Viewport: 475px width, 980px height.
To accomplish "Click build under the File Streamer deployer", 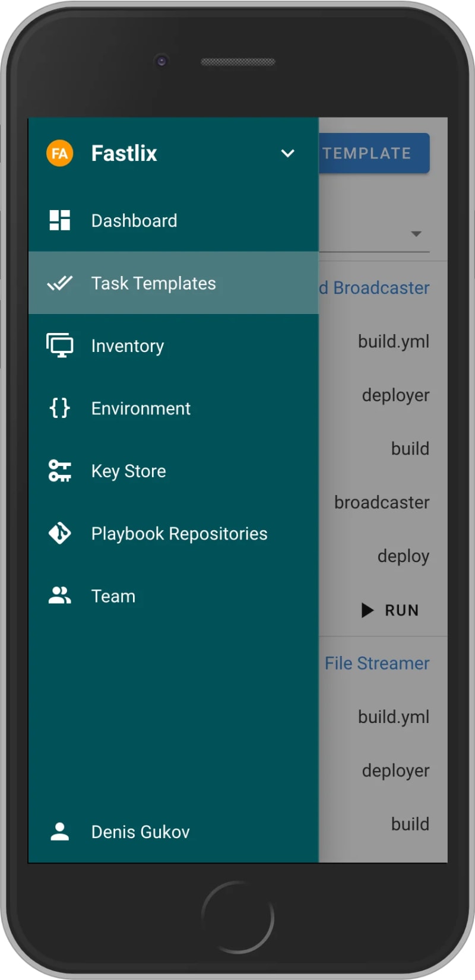I will tap(410, 824).
